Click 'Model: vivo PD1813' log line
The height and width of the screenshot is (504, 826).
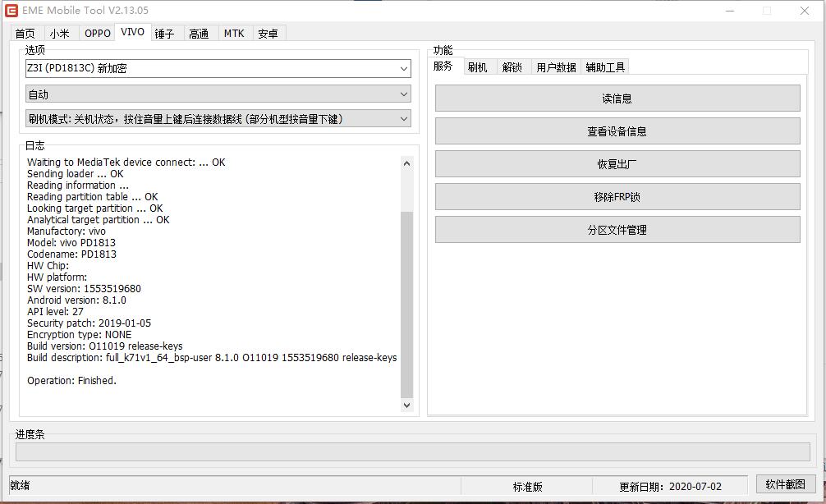[x=71, y=243]
